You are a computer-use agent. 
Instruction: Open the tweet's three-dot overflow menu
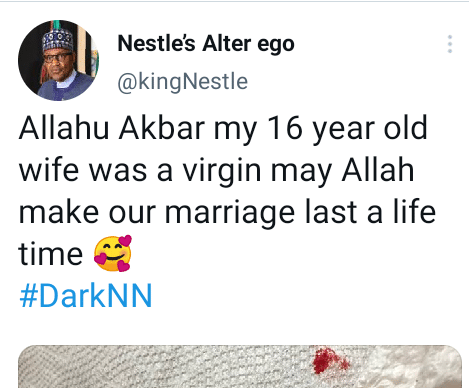click(450, 44)
